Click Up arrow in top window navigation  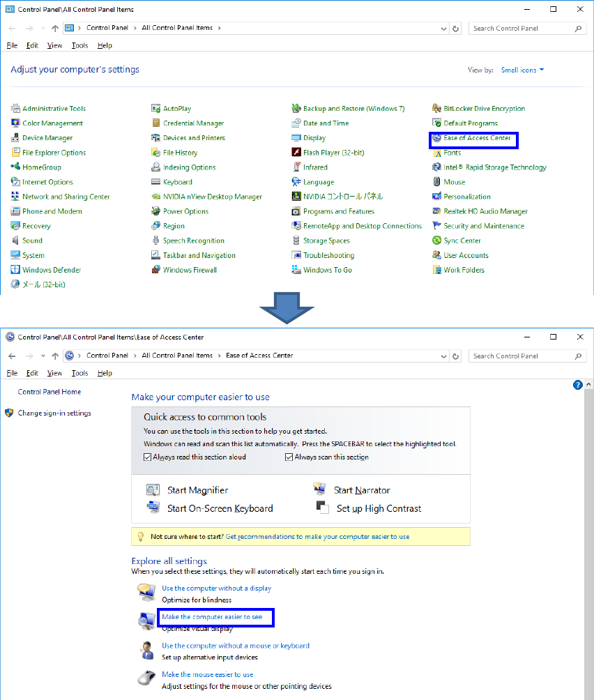point(55,28)
